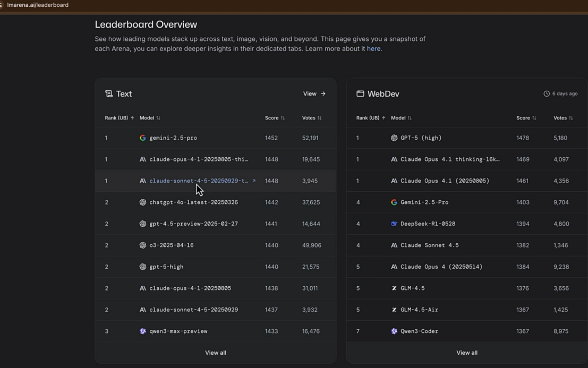
Task: Sort WebDev table by Model column
Action: 401,118
